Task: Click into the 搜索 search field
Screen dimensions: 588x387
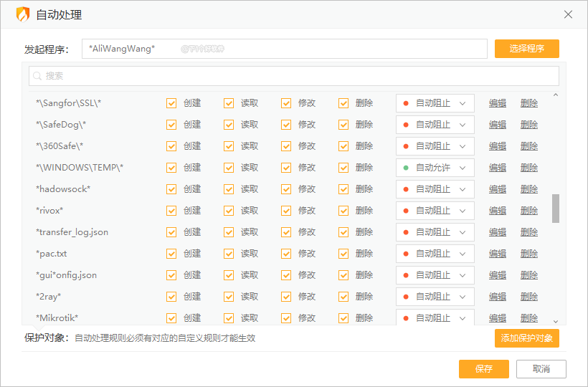Action: click(294, 76)
